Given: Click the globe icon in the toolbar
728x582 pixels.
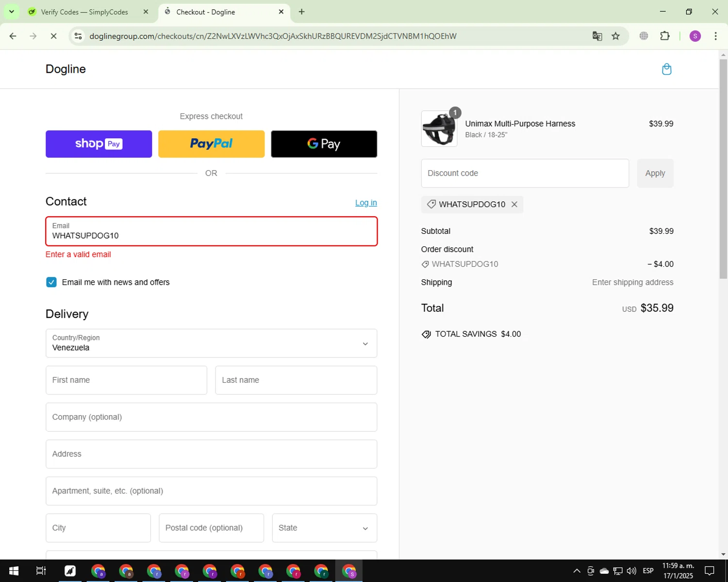Looking at the screenshot, I should pyautogui.click(x=644, y=36).
